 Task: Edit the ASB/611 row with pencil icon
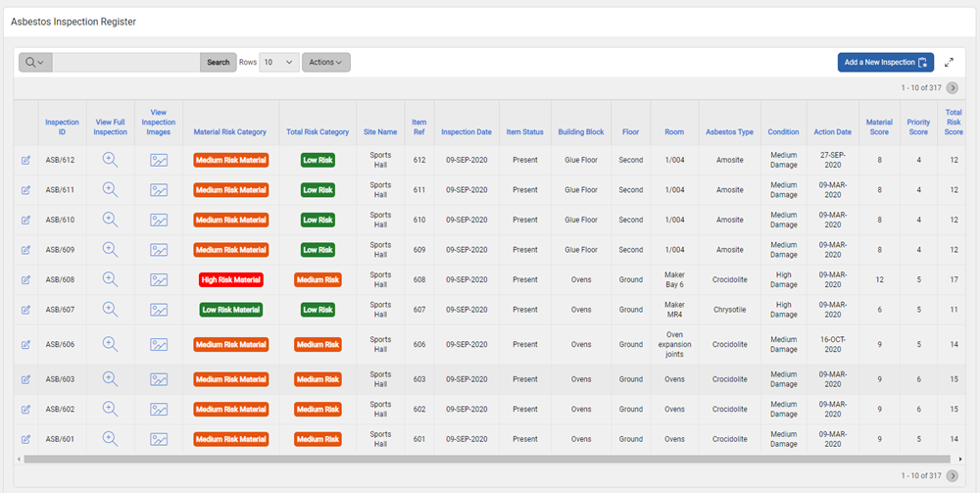point(25,190)
